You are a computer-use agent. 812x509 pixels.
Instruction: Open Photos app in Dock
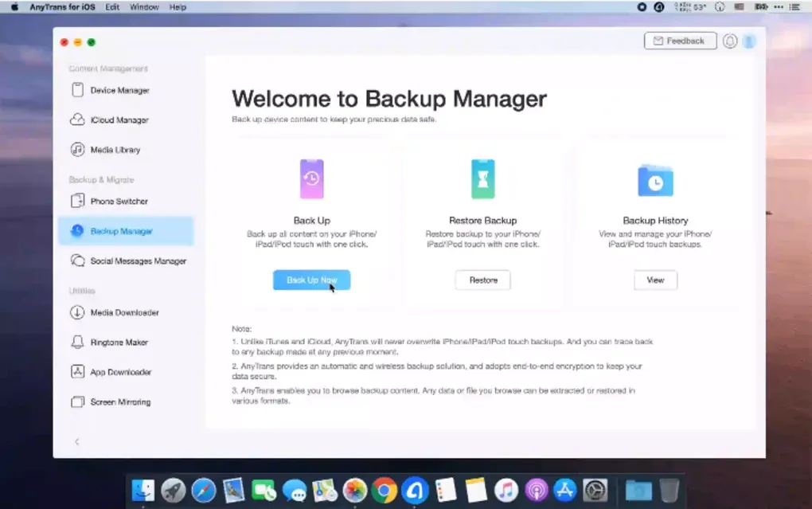(355, 491)
